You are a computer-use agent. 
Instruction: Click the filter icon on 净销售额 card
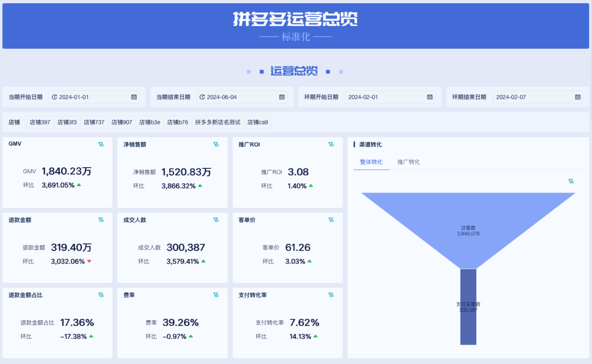(216, 144)
